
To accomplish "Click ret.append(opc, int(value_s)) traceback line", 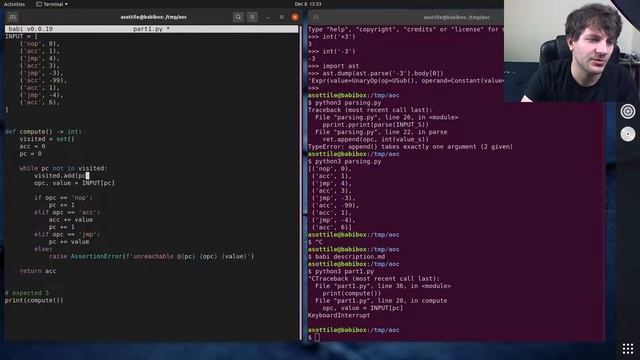I will tap(376, 139).
